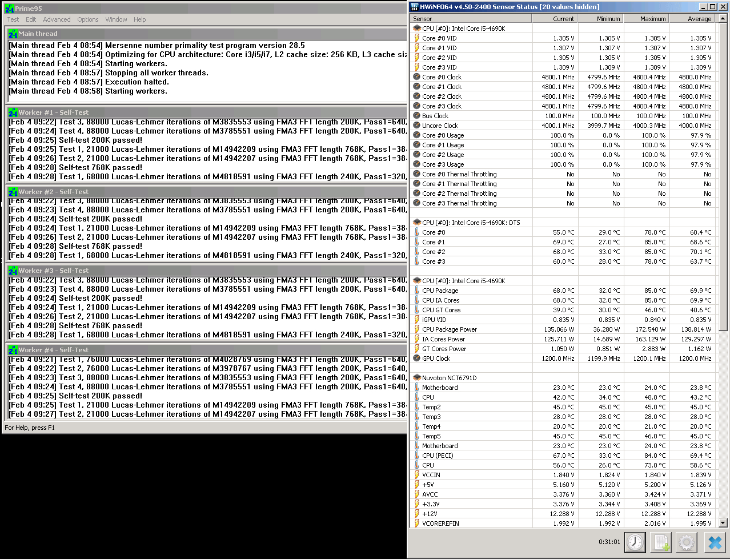The height and width of the screenshot is (560, 730).
Task: Open the Edit menu in Prime95
Action: pyautogui.click(x=31, y=19)
